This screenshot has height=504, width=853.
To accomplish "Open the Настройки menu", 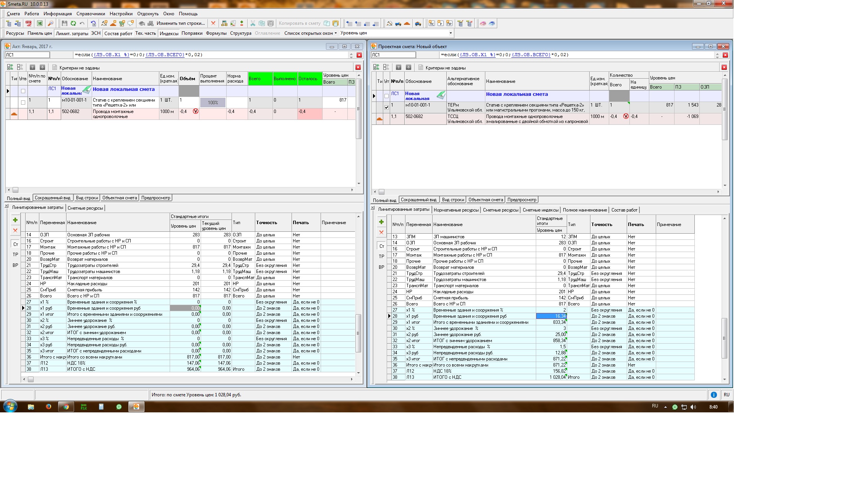I will pyautogui.click(x=121, y=14).
